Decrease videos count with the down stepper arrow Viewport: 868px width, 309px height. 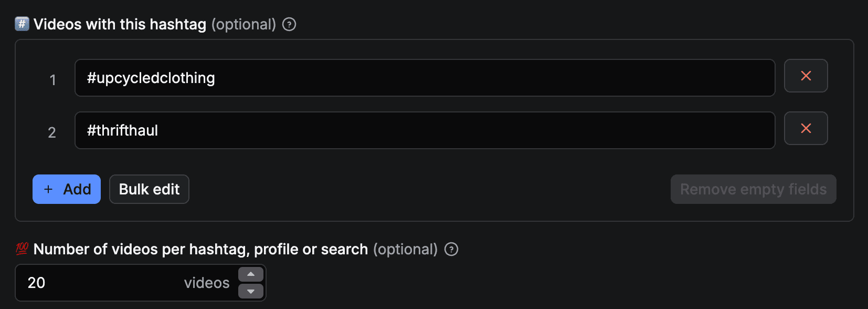[251, 292]
